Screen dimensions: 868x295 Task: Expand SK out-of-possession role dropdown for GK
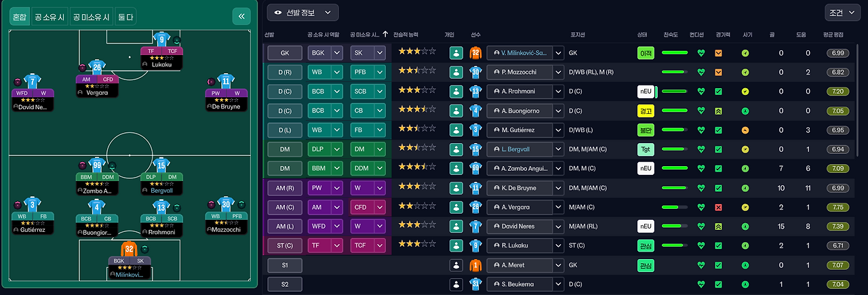[x=380, y=52]
